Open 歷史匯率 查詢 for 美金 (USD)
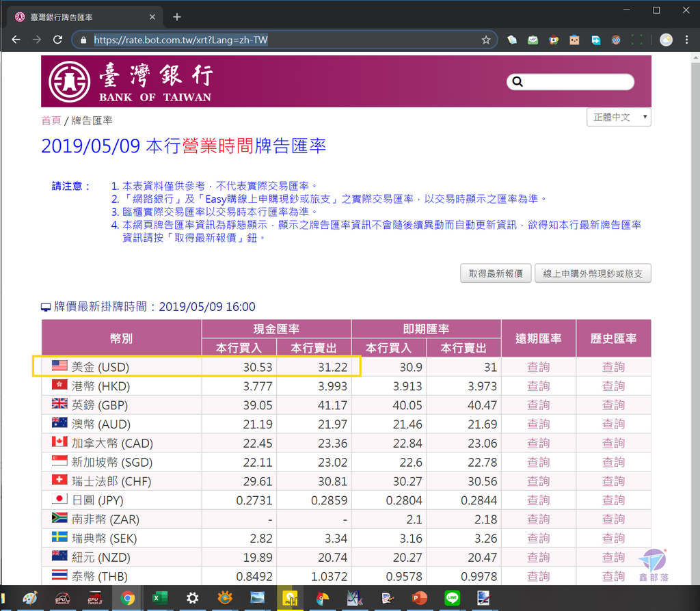The image size is (700, 611). point(613,367)
